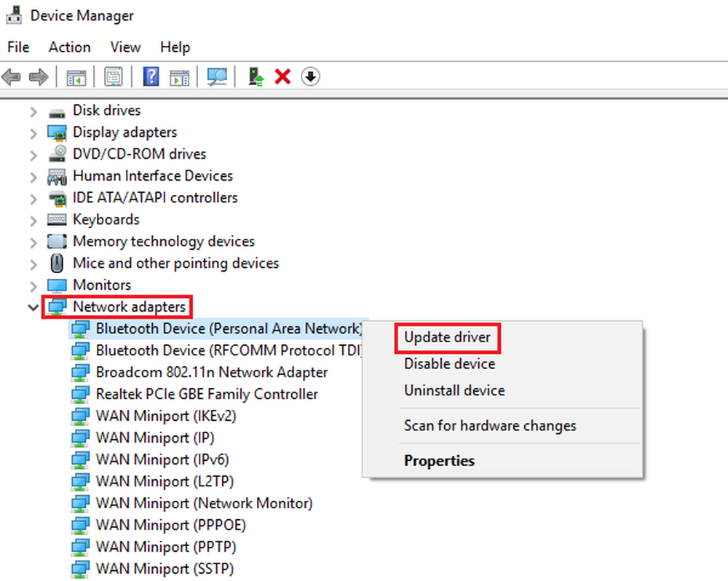Open the Action menu
Image resolution: width=728 pixels, height=581 pixels.
tap(70, 47)
